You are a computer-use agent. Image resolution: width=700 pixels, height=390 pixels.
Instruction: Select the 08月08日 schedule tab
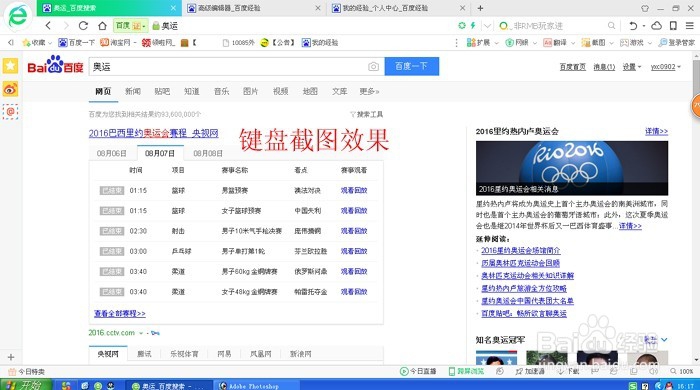tap(208, 153)
